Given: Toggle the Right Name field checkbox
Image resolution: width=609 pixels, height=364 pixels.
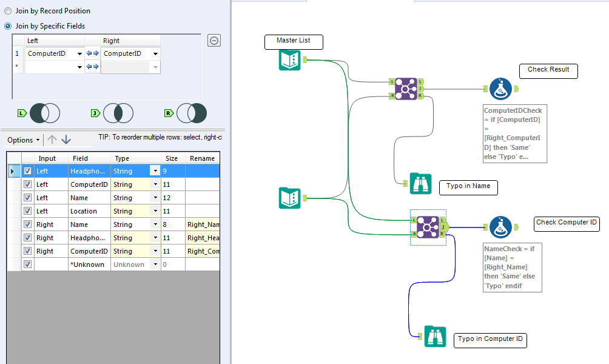Looking at the screenshot, I should [27, 224].
